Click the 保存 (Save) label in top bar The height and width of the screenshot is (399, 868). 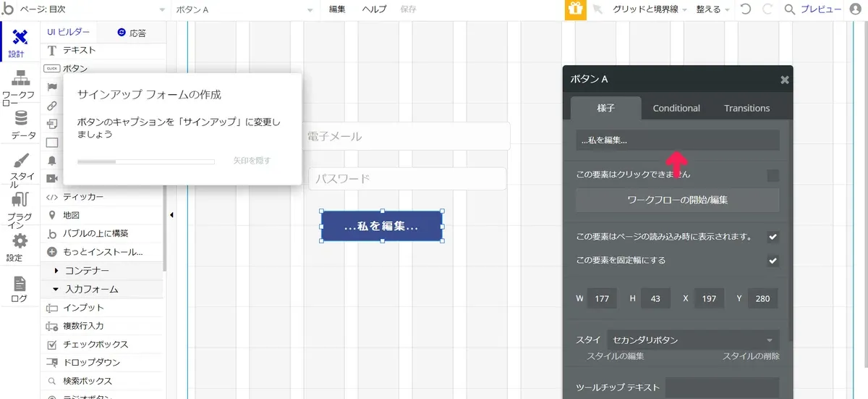(408, 9)
